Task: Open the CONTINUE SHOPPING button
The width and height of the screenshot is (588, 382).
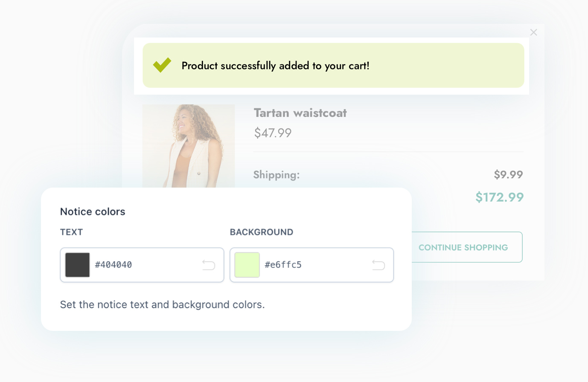Action: click(x=463, y=247)
